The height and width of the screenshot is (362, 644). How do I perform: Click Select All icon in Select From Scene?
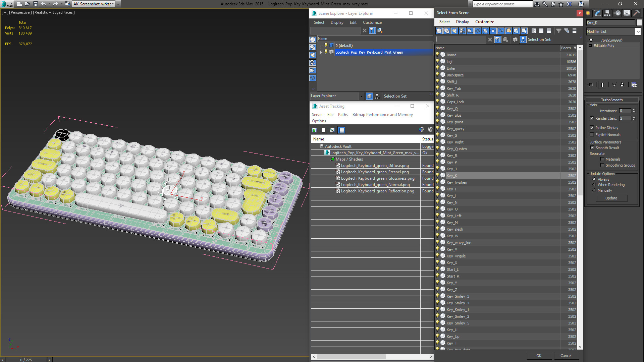534,31
